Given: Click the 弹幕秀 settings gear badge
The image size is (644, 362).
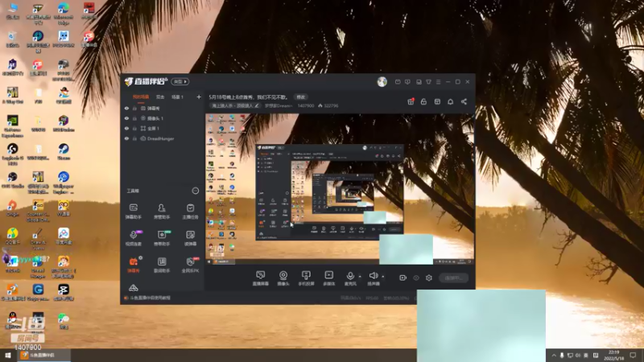Looking at the screenshot, I should point(140,257).
